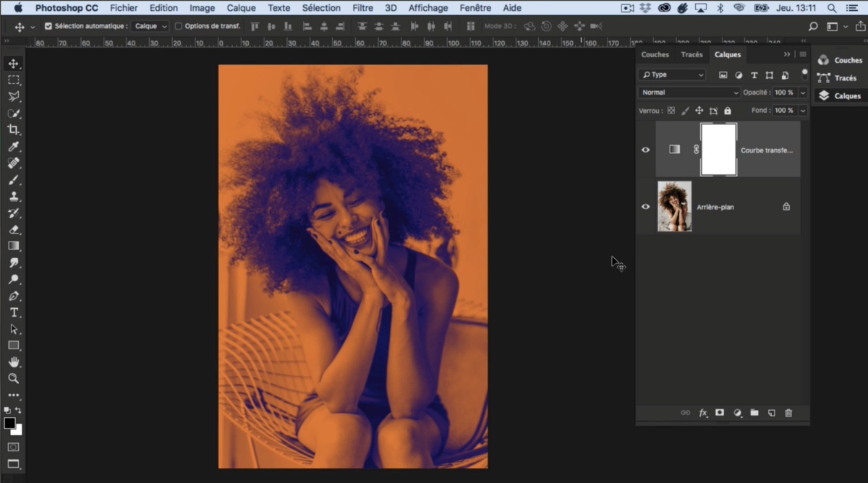Toggle the filter for pixel layers

[723, 74]
